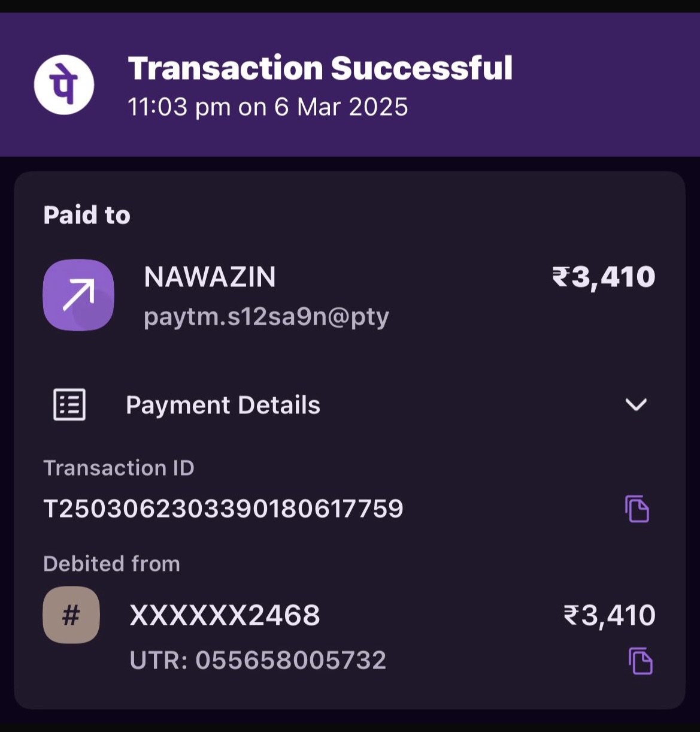This screenshot has width=700, height=732.
Task: Click the Paid to label
Action: [x=87, y=215]
